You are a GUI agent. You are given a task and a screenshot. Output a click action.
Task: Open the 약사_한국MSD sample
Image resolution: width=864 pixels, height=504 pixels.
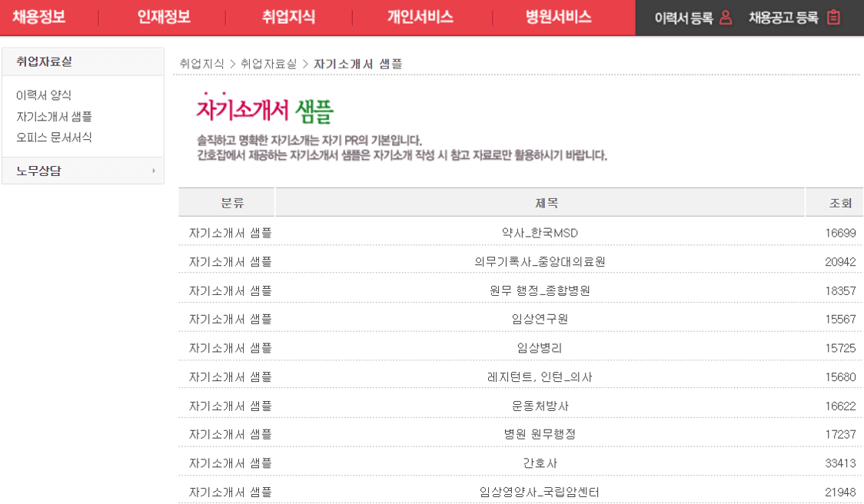coord(540,233)
